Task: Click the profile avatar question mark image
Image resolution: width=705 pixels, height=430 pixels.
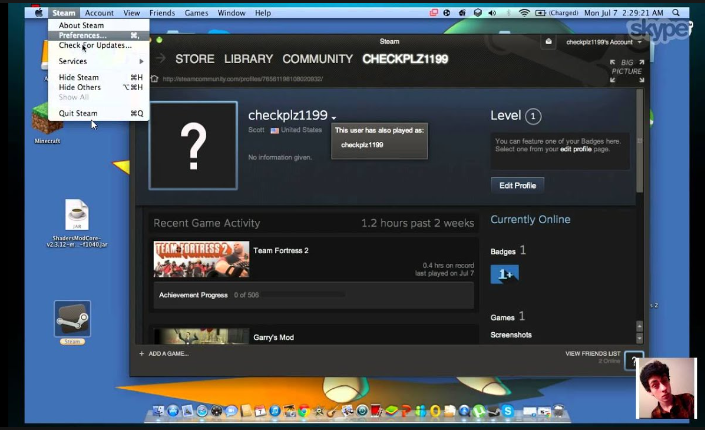Action: coord(193,145)
